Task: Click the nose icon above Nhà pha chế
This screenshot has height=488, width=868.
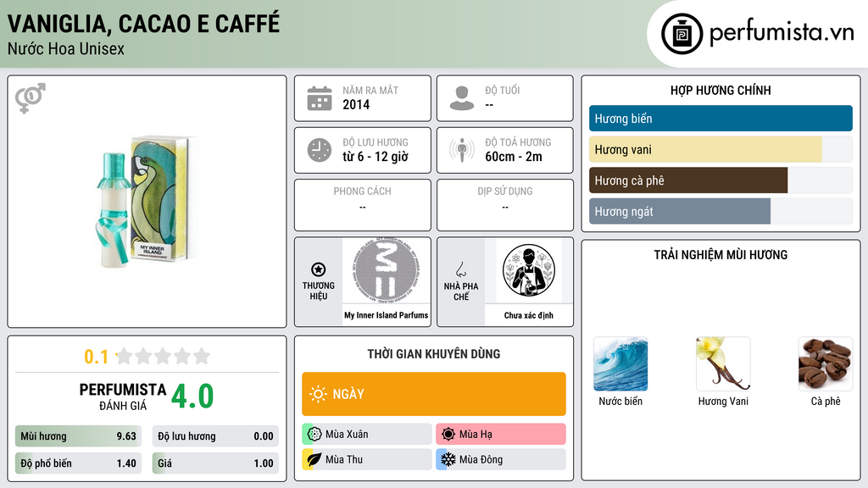Action: (x=460, y=269)
